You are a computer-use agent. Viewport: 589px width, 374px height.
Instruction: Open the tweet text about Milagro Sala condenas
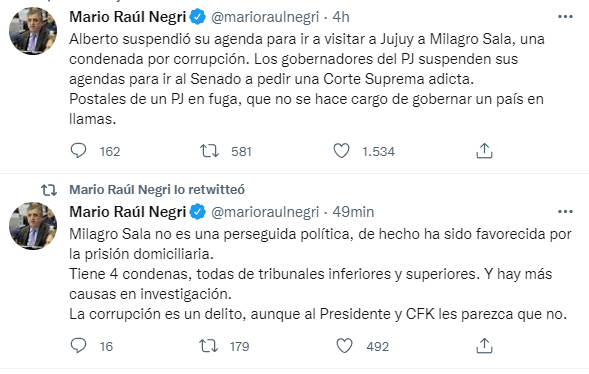pyautogui.click(x=320, y=274)
